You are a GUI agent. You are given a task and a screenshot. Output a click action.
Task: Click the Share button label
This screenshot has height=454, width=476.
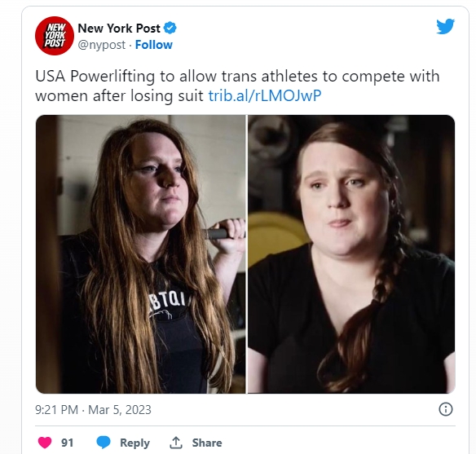point(207,443)
